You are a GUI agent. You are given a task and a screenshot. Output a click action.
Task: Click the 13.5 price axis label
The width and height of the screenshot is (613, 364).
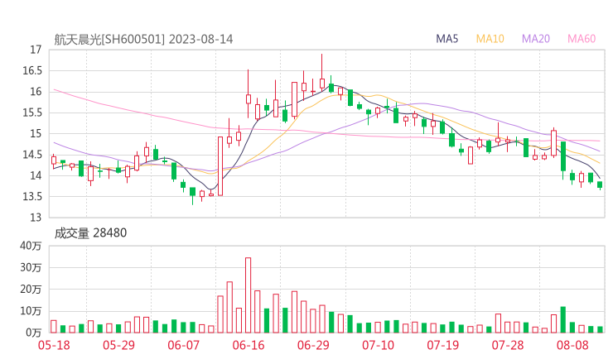click(x=32, y=196)
